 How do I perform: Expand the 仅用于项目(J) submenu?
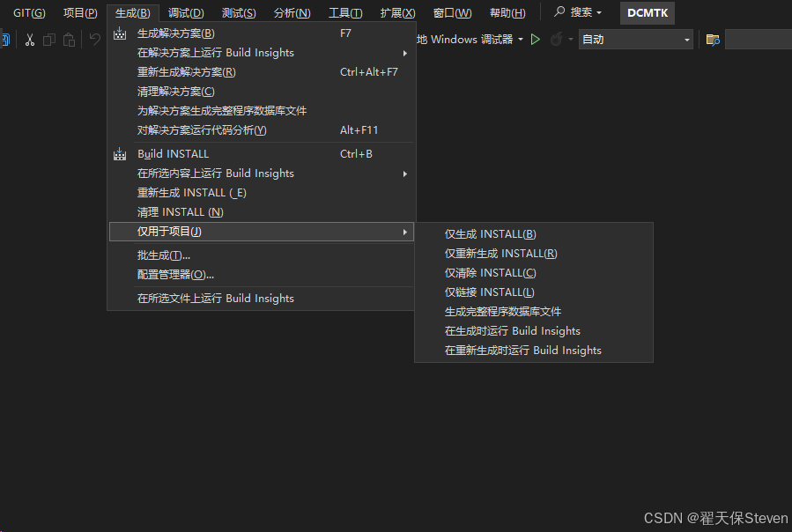[x=261, y=232]
